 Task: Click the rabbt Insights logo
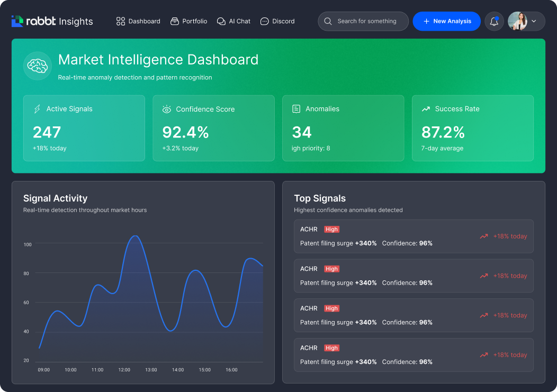tap(51, 21)
